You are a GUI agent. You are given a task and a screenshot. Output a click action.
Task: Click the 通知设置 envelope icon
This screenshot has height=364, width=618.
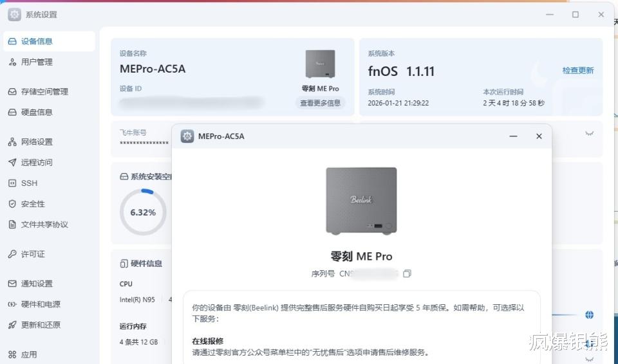pyautogui.click(x=12, y=284)
